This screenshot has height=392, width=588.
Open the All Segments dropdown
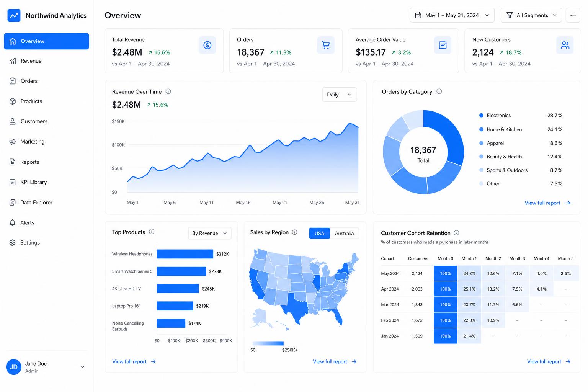(531, 15)
